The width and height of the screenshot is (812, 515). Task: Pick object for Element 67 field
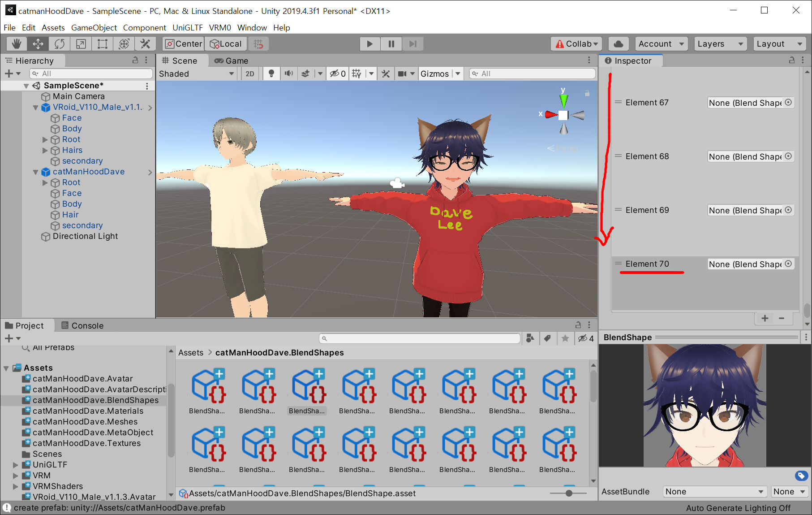(788, 103)
